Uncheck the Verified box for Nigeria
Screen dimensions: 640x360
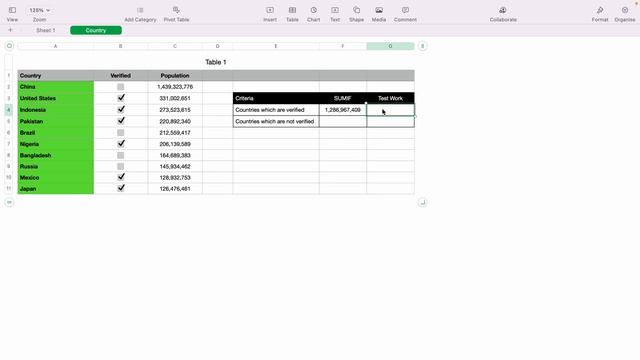tap(121, 144)
